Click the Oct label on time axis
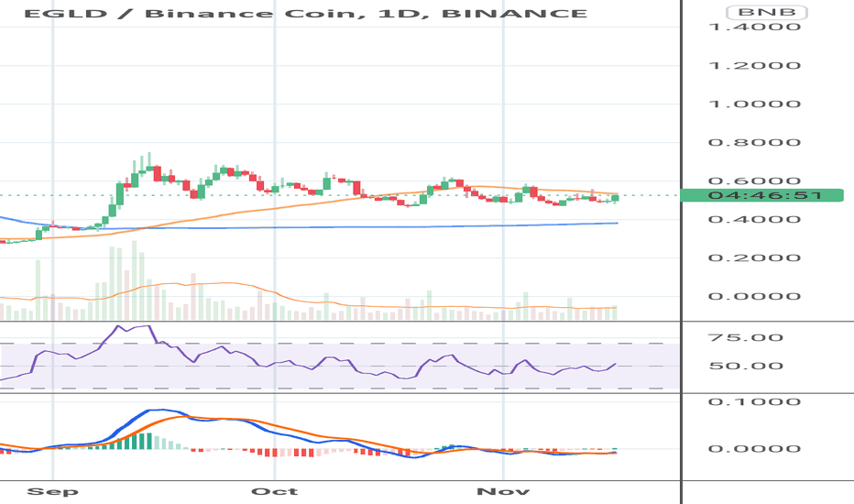Viewport: 854px width, 504px height. [275, 491]
